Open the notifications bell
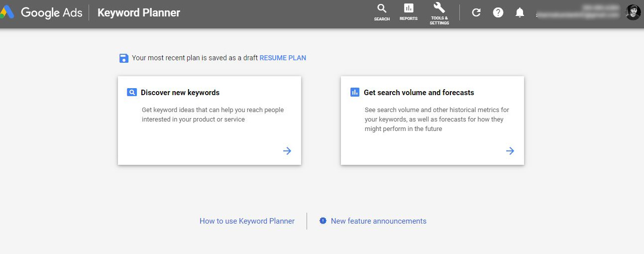 coord(520,13)
